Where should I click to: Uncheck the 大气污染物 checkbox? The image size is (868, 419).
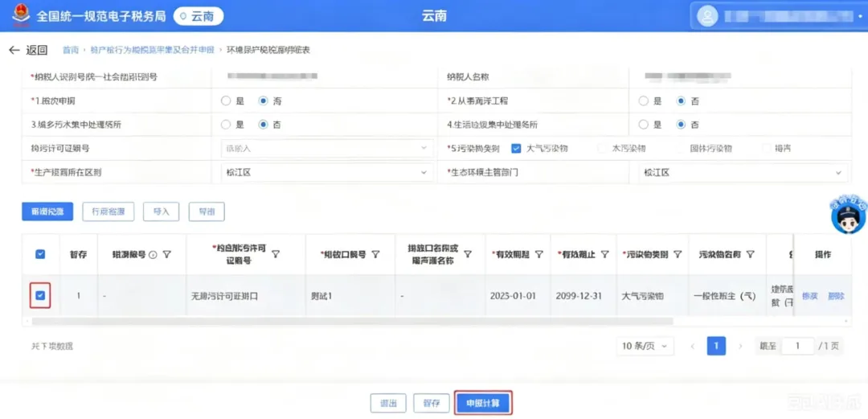(516, 148)
